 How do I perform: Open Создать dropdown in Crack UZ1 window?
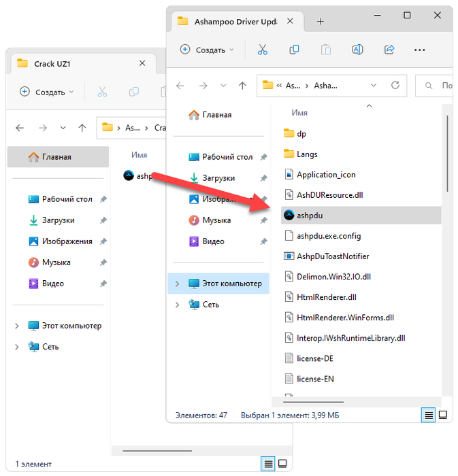coord(47,92)
